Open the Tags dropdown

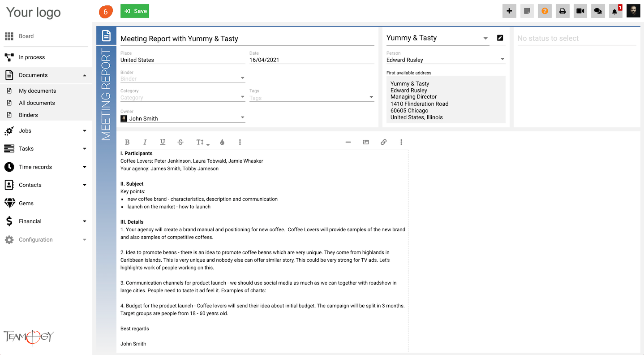312,98
